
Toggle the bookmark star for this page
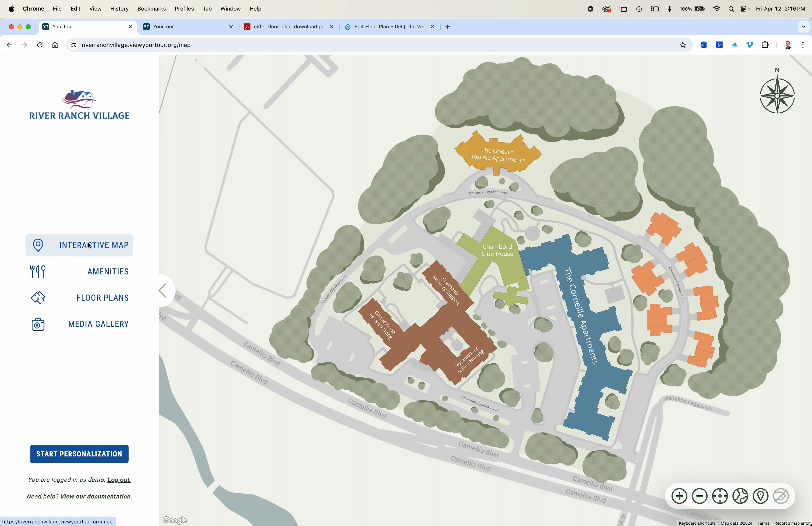pos(683,45)
